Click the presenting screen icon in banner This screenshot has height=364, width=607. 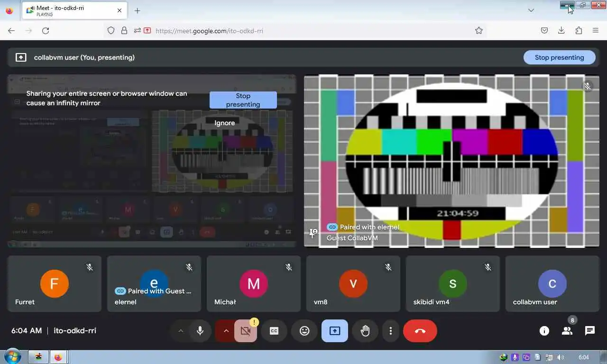tap(21, 57)
